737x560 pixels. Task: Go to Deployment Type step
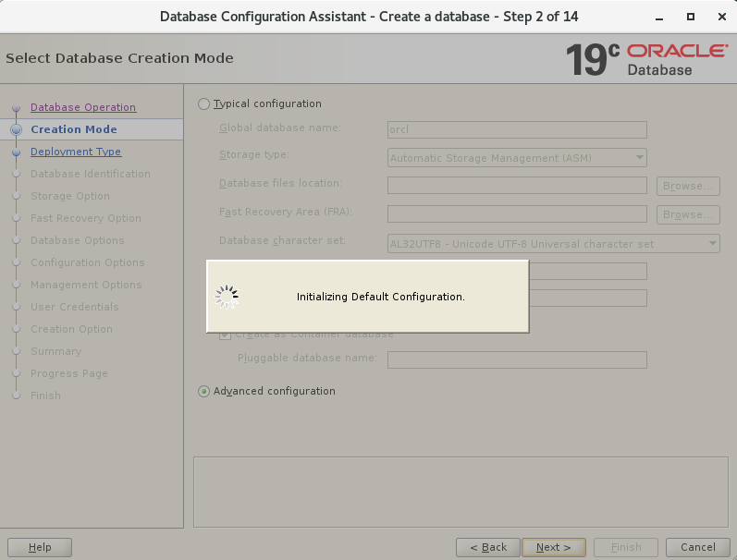coord(76,152)
